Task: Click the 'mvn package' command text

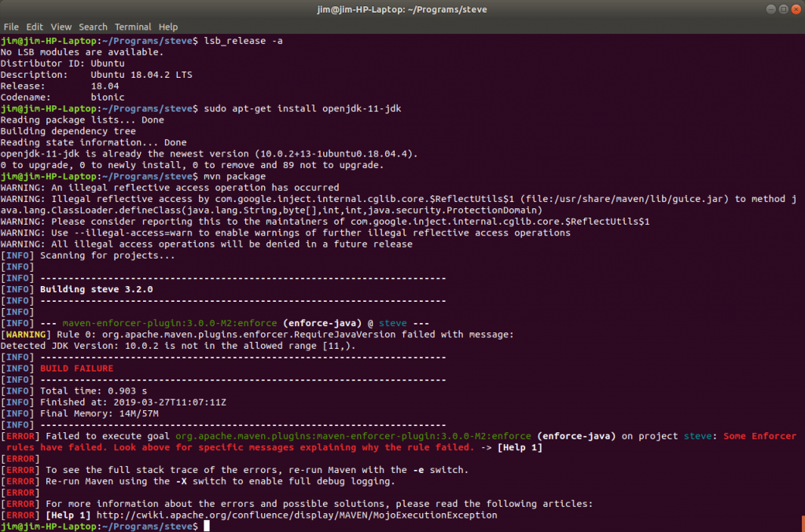Action: coord(234,177)
